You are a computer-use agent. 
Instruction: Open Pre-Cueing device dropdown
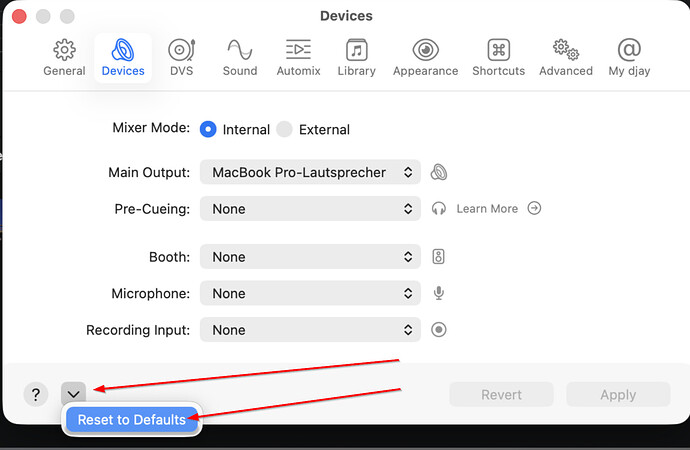point(310,209)
